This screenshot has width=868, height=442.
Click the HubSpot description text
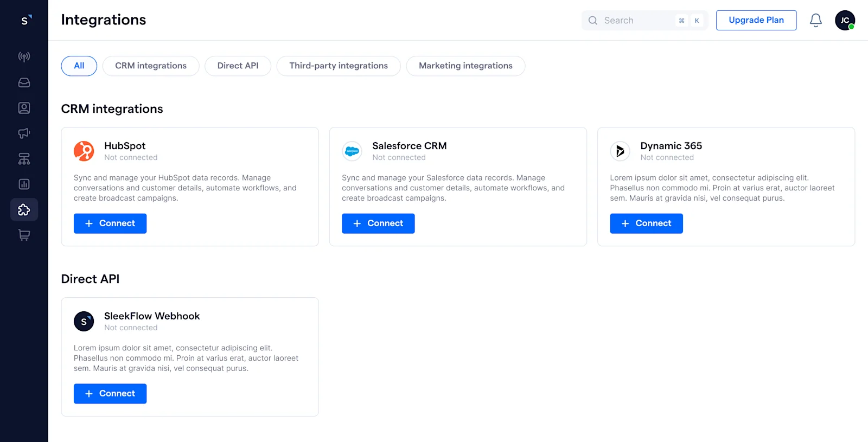(185, 188)
